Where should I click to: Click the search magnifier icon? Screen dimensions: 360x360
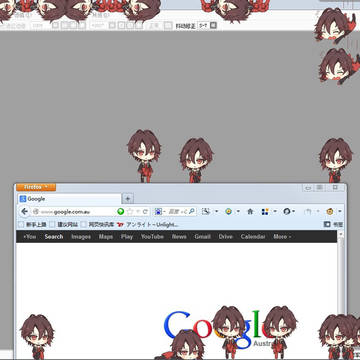[x=193, y=211]
